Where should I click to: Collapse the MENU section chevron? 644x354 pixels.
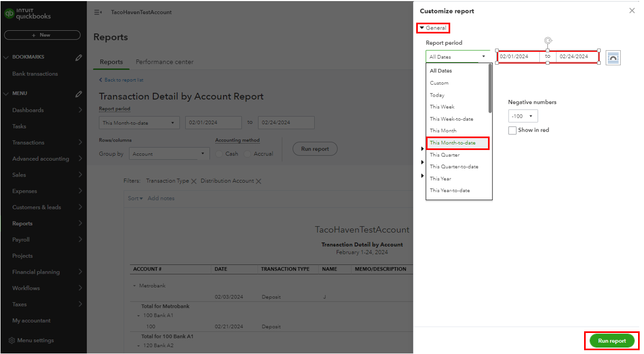point(6,94)
